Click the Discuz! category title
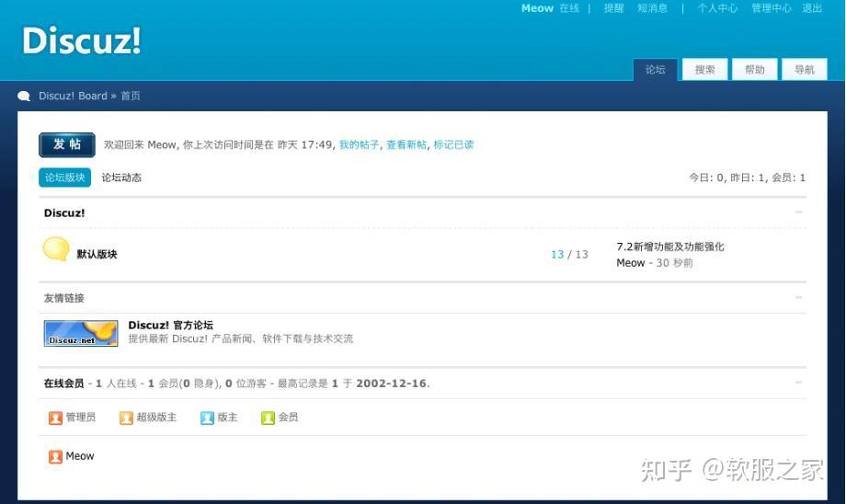Viewport: 846px width, 504px height. tap(64, 212)
